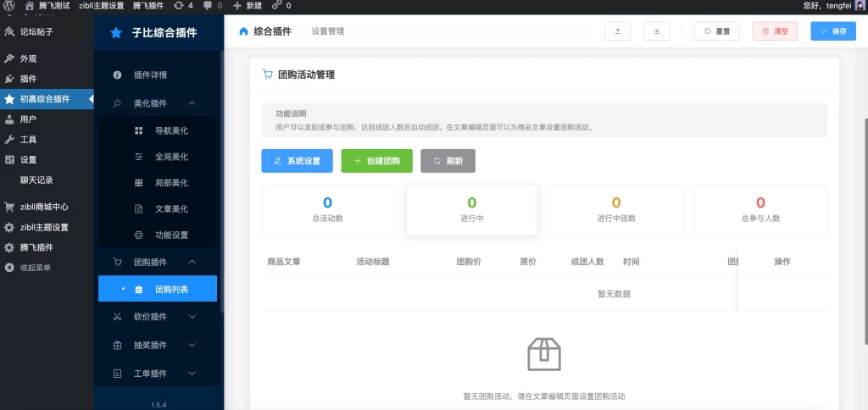The image size is (868, 410).
Task: Open 导航美化 menu item
Action: point(170,131)
